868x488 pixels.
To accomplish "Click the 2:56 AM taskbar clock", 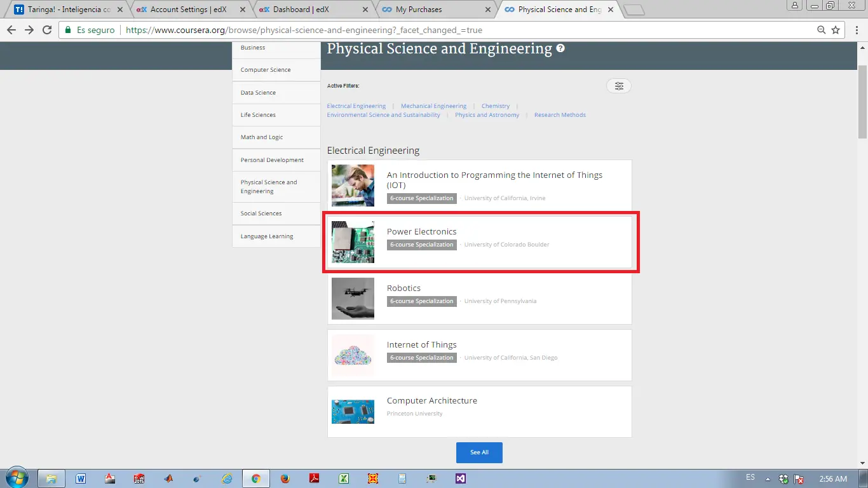I will click(x=833, y=479).
